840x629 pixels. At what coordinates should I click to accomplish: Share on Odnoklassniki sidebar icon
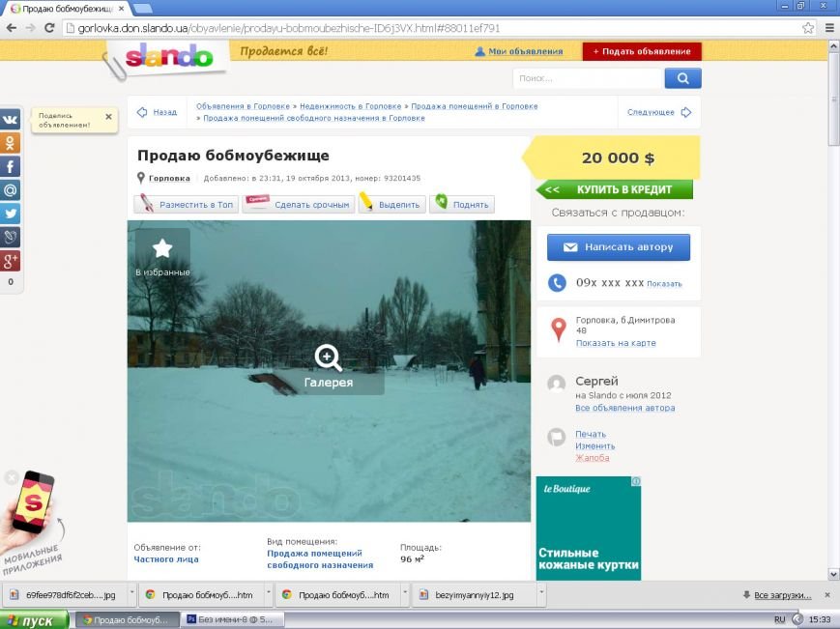point(11,143)
